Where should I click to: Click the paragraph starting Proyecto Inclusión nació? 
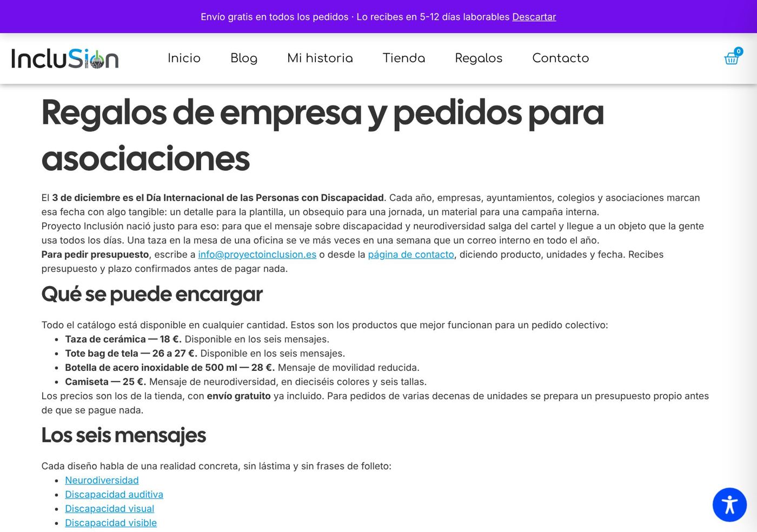[373, 233]
